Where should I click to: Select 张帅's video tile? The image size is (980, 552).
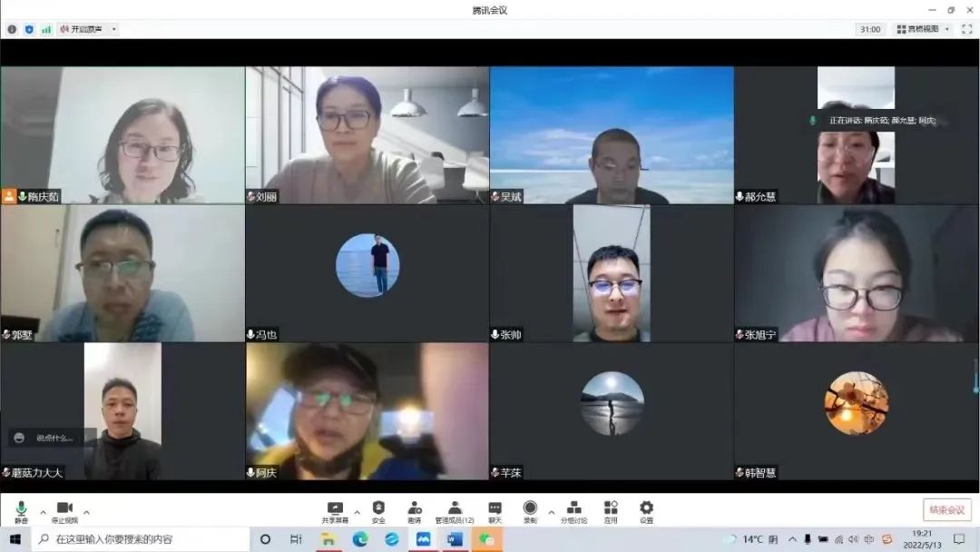point(612,273)
